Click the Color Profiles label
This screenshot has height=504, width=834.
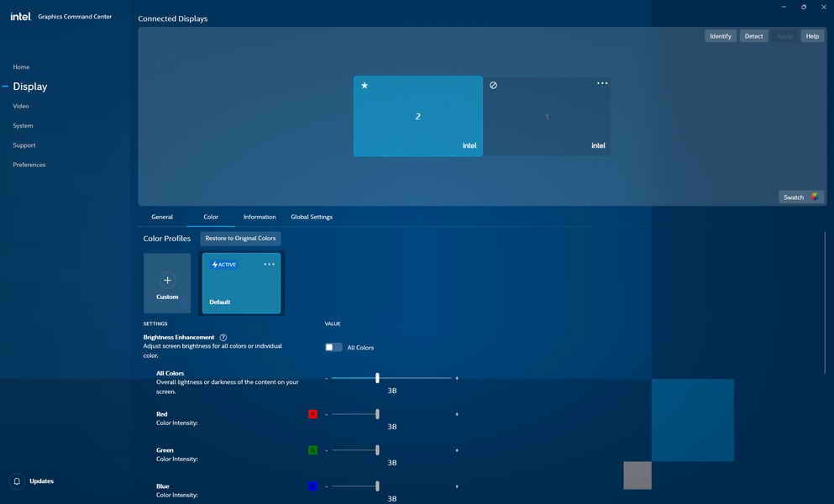click(x=167, y=239)
